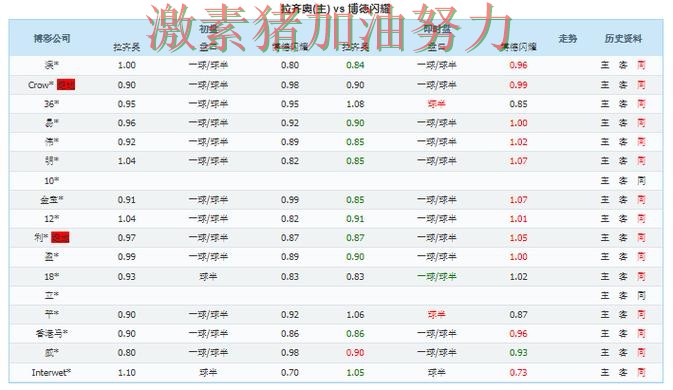Click the 博彩公司 column header
This screenshot has width=673, height=390.
(52, 39)
